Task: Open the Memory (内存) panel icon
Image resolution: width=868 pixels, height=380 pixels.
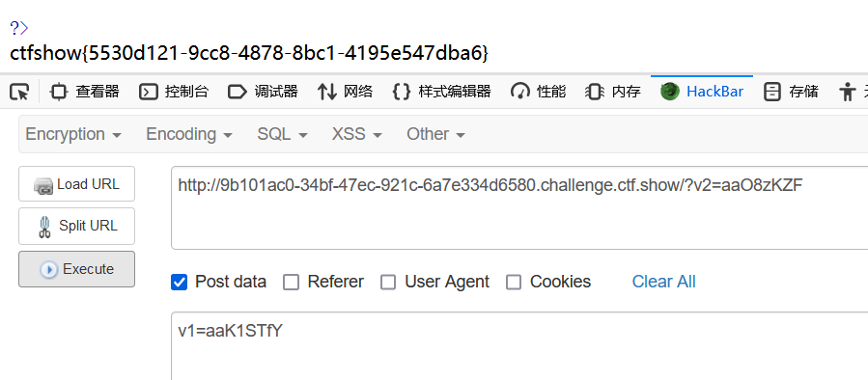Action: [595, 92]
